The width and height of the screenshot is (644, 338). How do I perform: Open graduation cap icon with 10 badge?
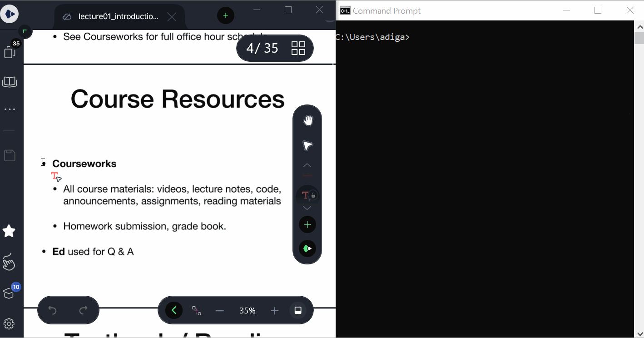pos(10,292)
